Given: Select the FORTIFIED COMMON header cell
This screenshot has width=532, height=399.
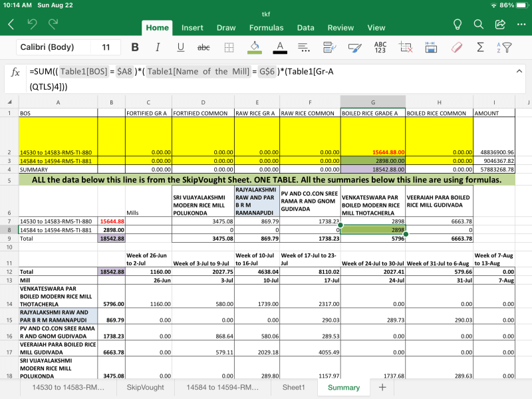Looking at the screenshot, I should tap(203, 113).
